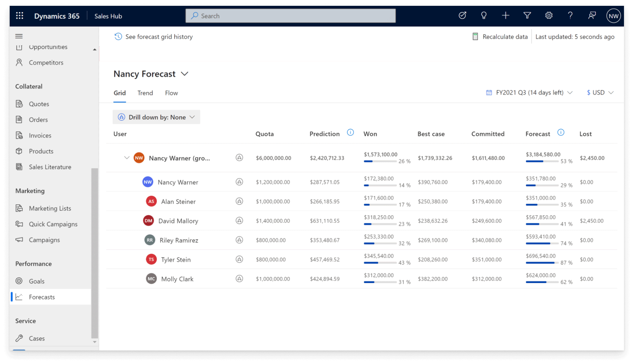
Task: Click drill-down icon in David Mallory row
Action: pos(239,221)
